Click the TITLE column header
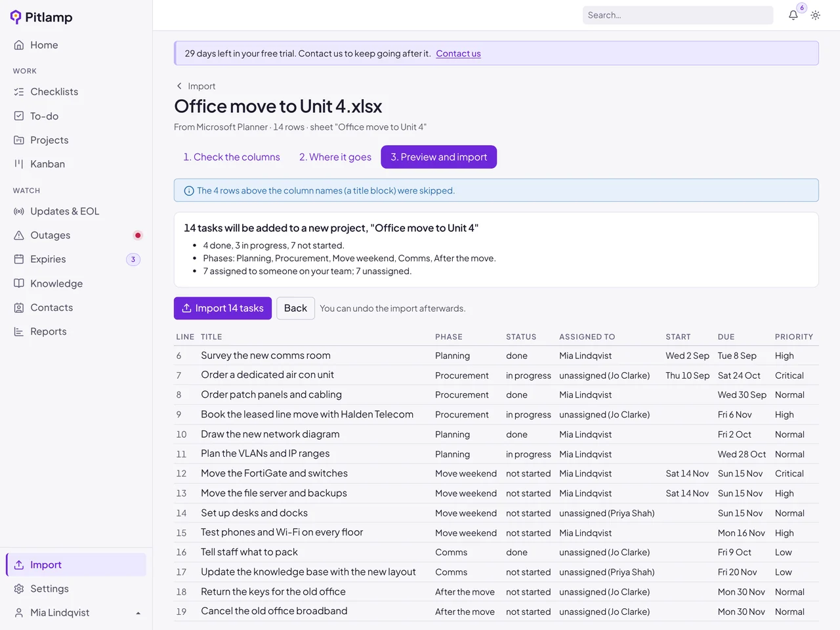The height and width of the screenshot is (630, 840). pyautogui.click(x=211, y=337)
